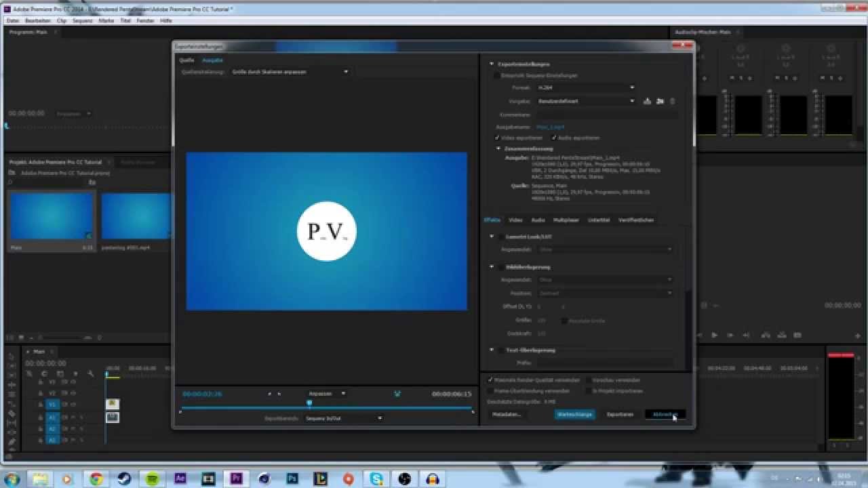Viewport: 868px width, 488px height.
Task: Switch to the Quelle tab
Action: tap(186, 60)
